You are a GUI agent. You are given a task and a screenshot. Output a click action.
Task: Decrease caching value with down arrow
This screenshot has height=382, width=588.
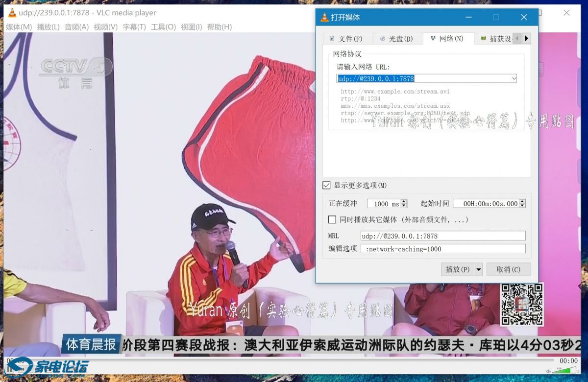(x=404, y=206)
